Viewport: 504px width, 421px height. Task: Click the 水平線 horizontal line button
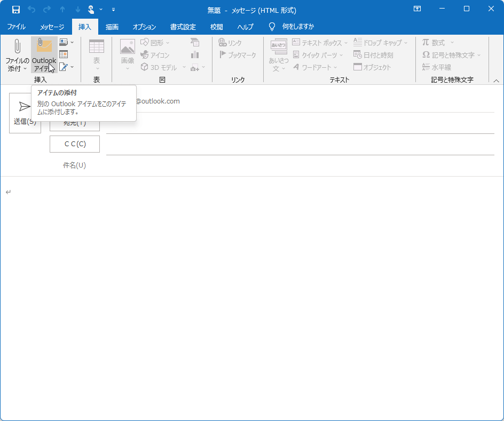(x=437, y=67)
